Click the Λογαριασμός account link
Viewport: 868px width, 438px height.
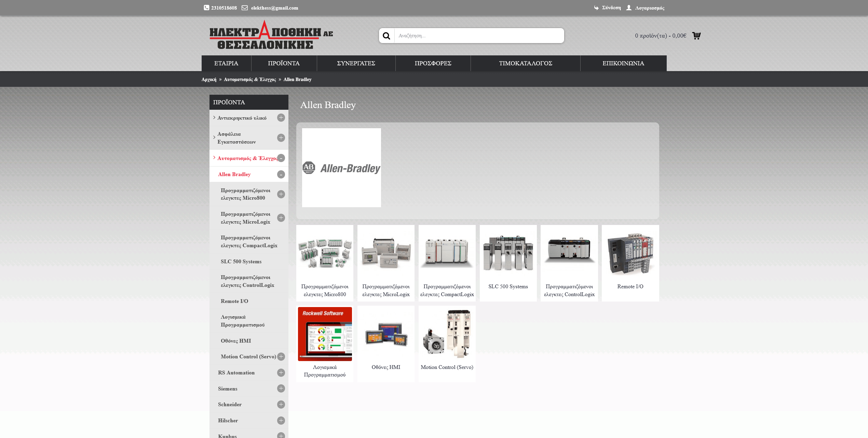click(x=650, y=8)
